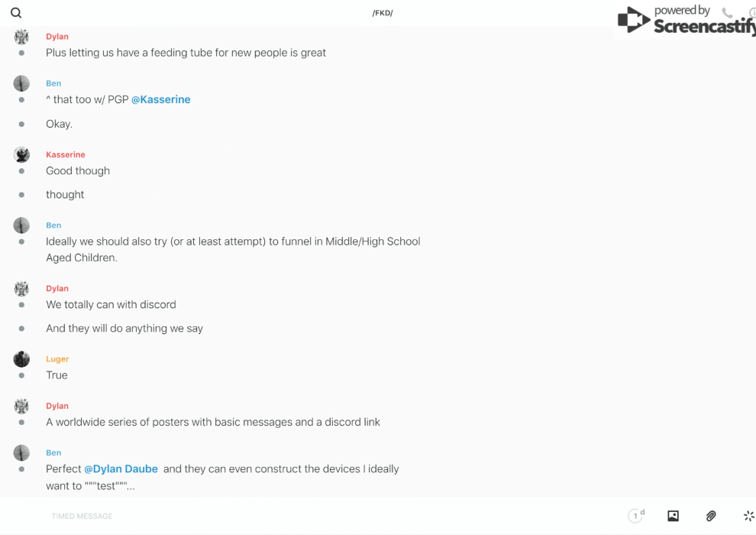
Task: Click the @Kasserine mention
Action: [x=161, y=99]
